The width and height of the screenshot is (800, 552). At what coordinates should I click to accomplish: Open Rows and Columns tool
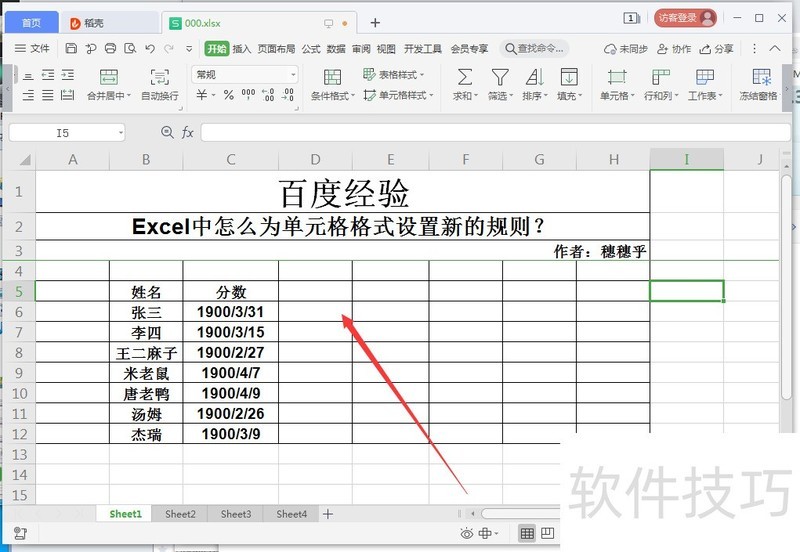click(x=661, y=85)
